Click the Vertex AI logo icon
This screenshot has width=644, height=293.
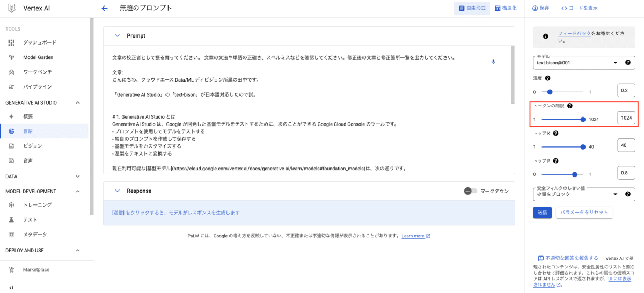click(12, 8)
